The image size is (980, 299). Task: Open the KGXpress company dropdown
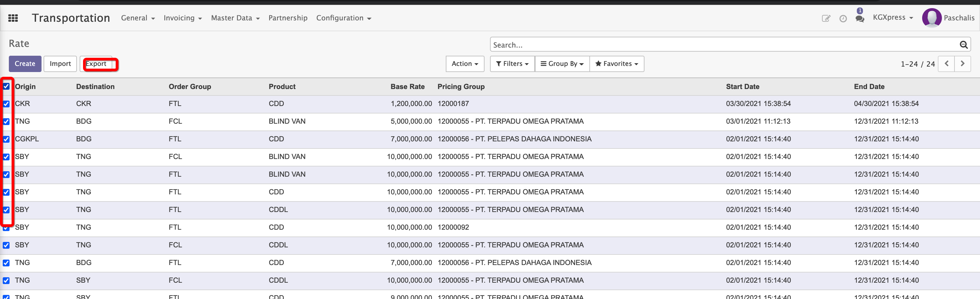click(893, 17)
